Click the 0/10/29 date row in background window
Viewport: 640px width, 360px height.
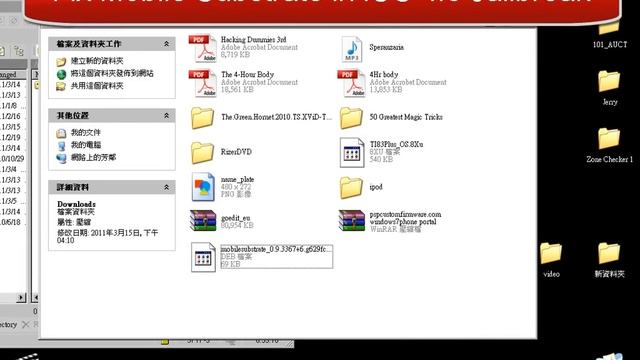(x=12, y=159)
